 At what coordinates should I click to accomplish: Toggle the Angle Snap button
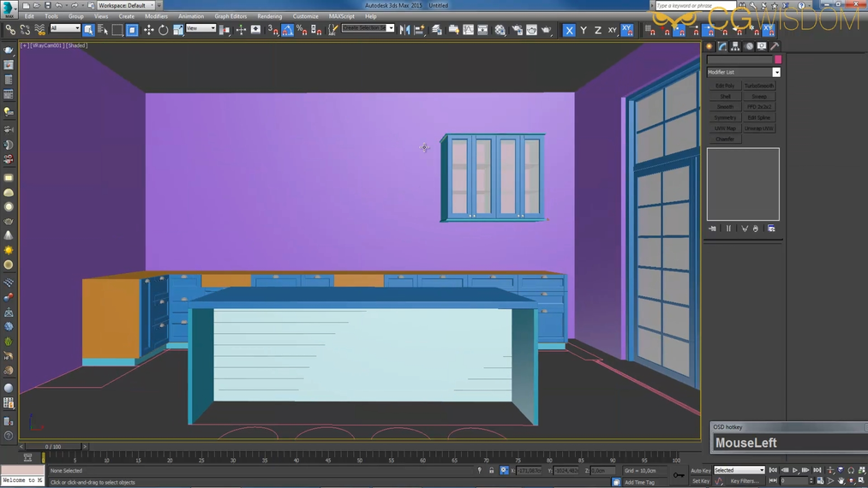coord(288,30)
